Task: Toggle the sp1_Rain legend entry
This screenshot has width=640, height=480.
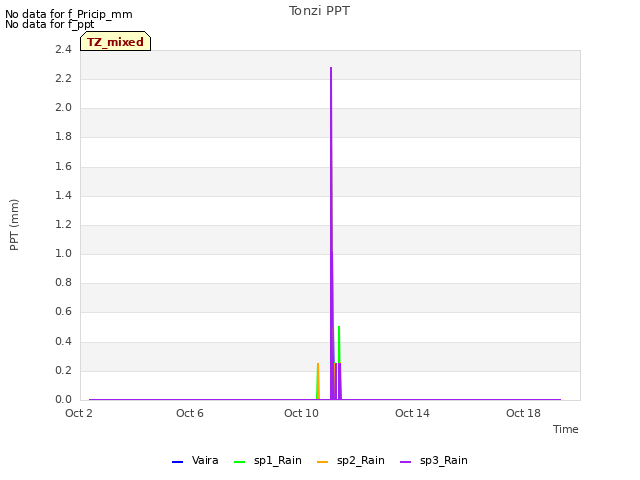Action: point(268,460)
